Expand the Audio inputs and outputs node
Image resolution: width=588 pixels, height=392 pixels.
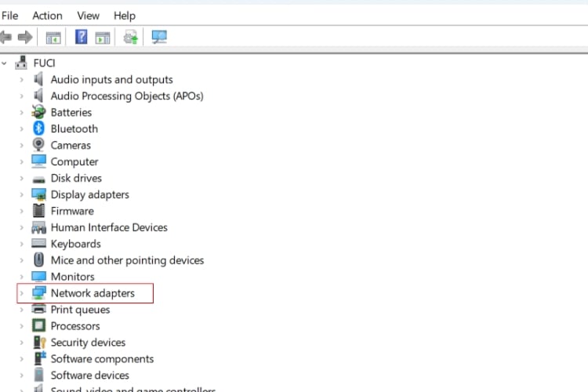tap(22, 79)
